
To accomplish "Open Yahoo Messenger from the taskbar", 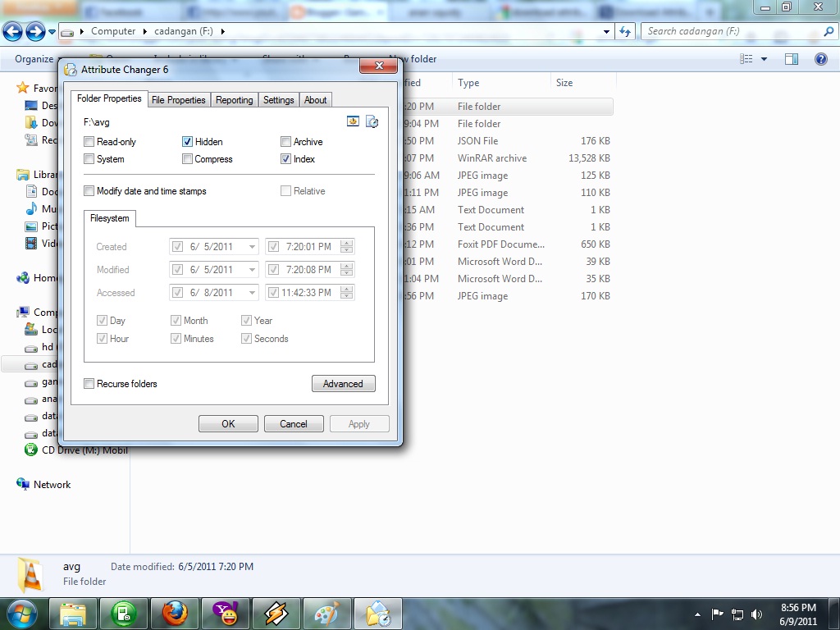I will click(225, 614).
